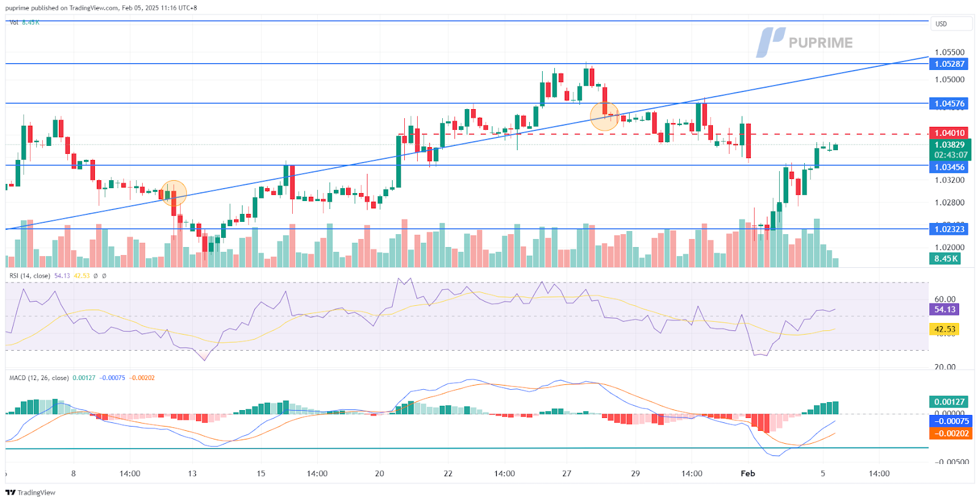
Task: Click the 8.45K volume label on axis
Action: click(x=945, y=259)
